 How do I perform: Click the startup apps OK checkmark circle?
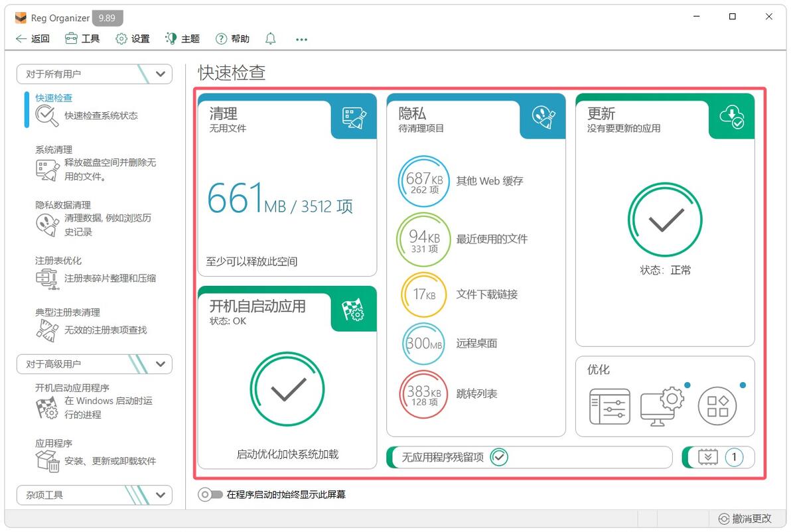287,389
